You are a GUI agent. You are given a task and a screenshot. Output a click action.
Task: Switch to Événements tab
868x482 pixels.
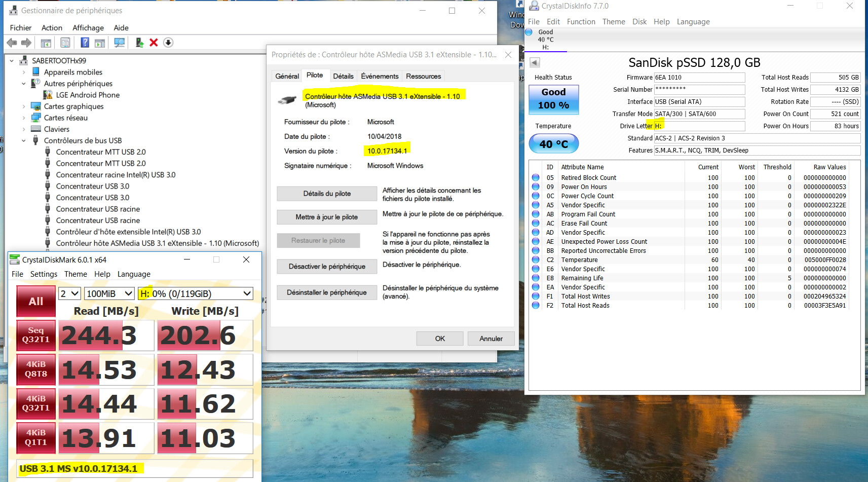click(380, 76)
